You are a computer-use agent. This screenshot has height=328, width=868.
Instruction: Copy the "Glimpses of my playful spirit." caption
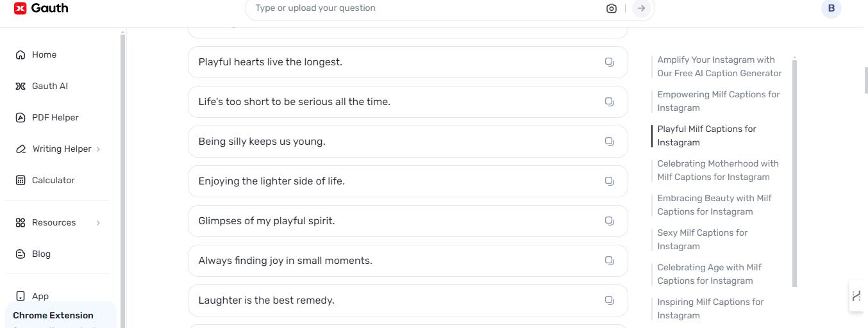click(x=609, y=221)
